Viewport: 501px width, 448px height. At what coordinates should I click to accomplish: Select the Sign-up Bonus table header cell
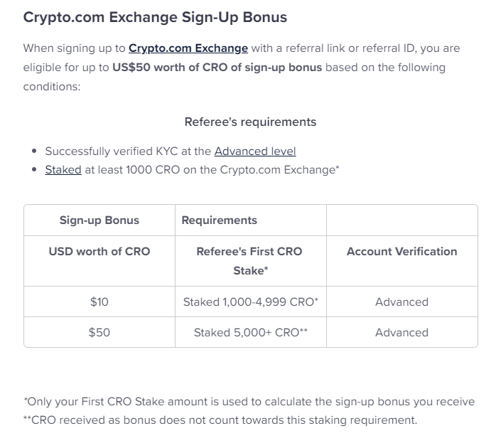(x=99, y=220)
